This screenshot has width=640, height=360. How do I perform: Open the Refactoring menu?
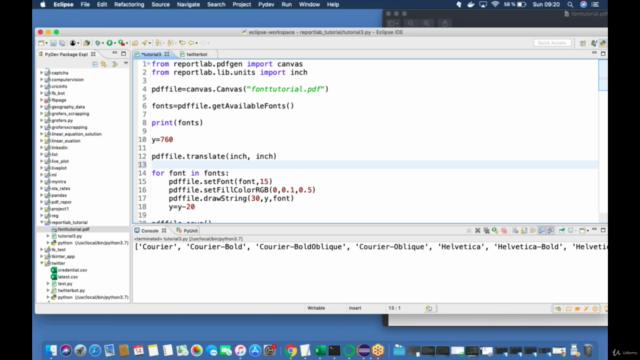[129, 4]
